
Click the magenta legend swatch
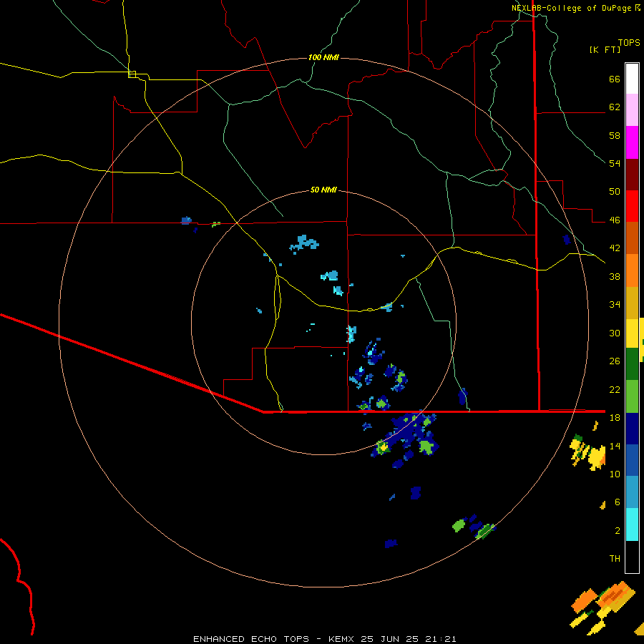(x=632, y=142)
